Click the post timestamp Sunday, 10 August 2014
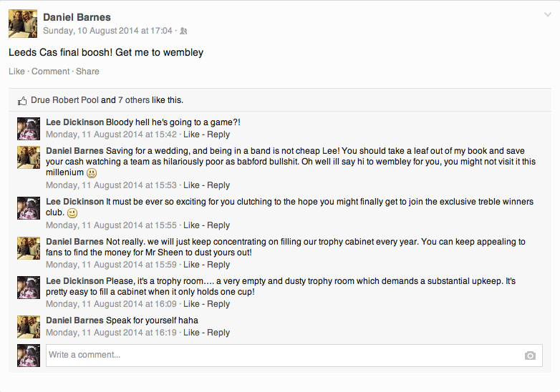The height and width of the screenshot is (392, 560). [107, 31]
